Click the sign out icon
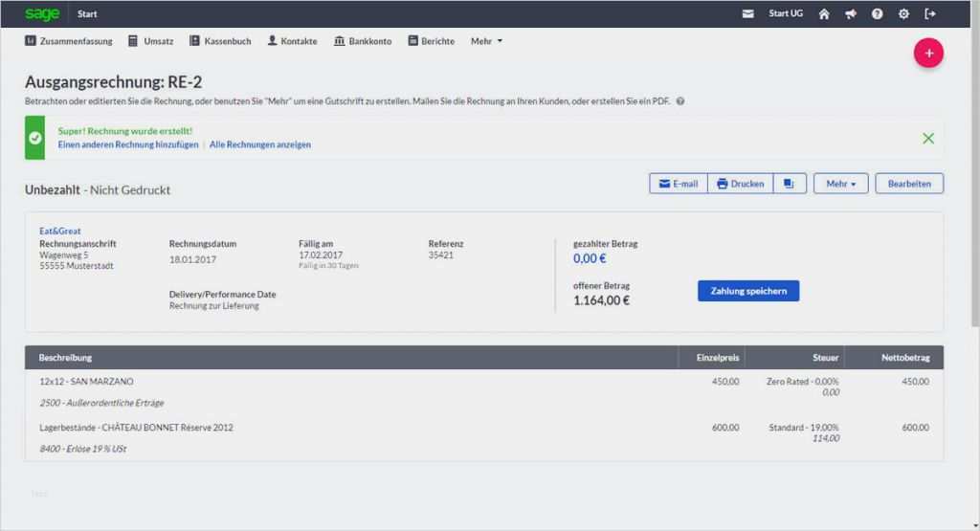980x531 pixels. pyautogui.click(x=929, y=14)
